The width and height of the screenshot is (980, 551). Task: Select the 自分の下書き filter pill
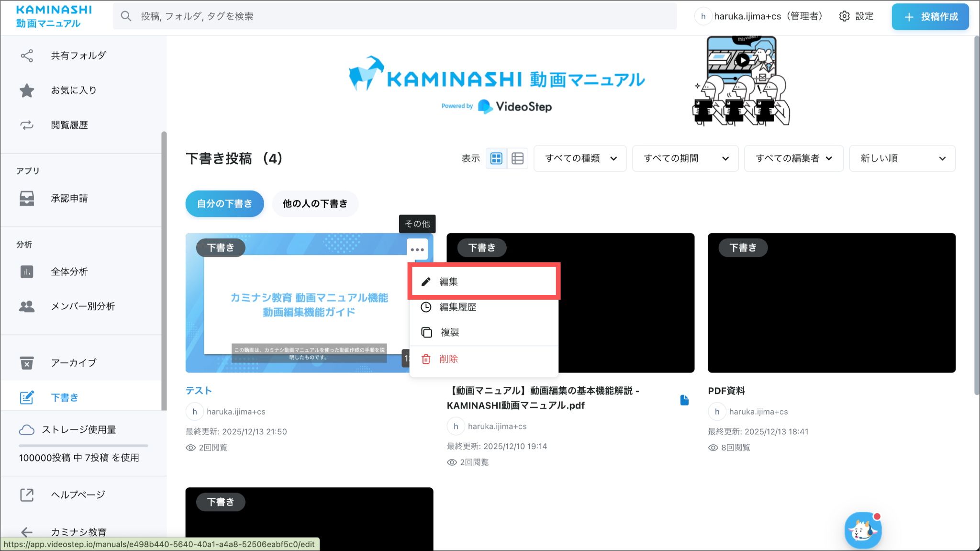(224, 203)
